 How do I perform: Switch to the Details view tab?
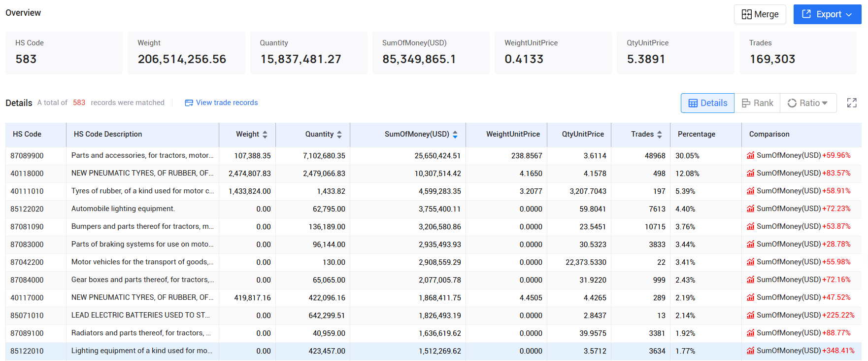tap(707, 103)
